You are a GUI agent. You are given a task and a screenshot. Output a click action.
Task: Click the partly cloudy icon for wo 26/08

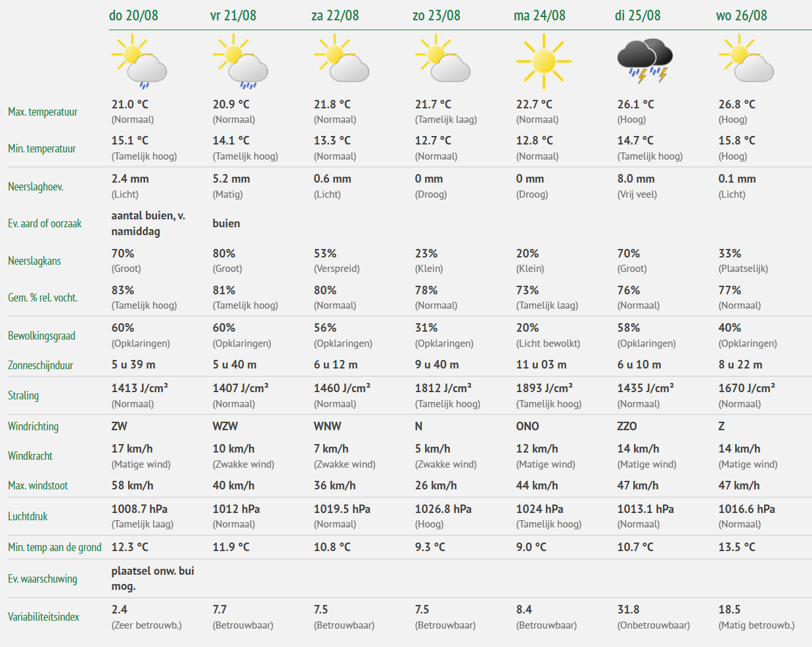746,58
